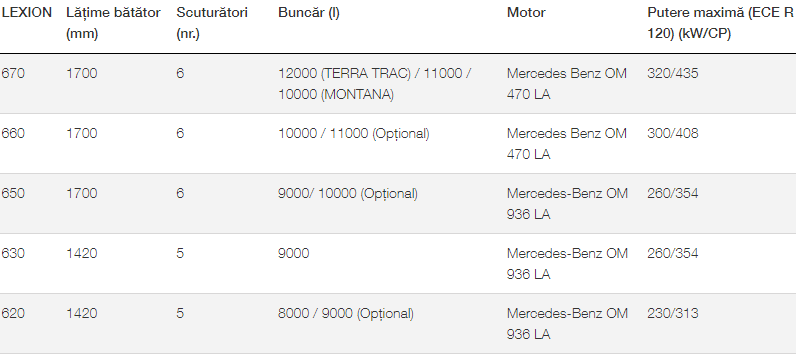Click the 8000 / 9000 (Opțional) cell

point(346,313)
